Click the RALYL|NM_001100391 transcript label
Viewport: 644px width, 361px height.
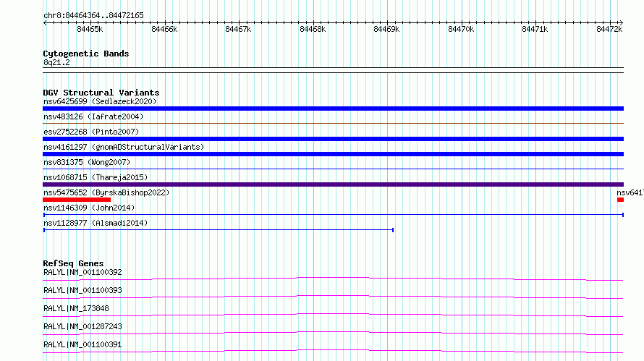(82, 344)
